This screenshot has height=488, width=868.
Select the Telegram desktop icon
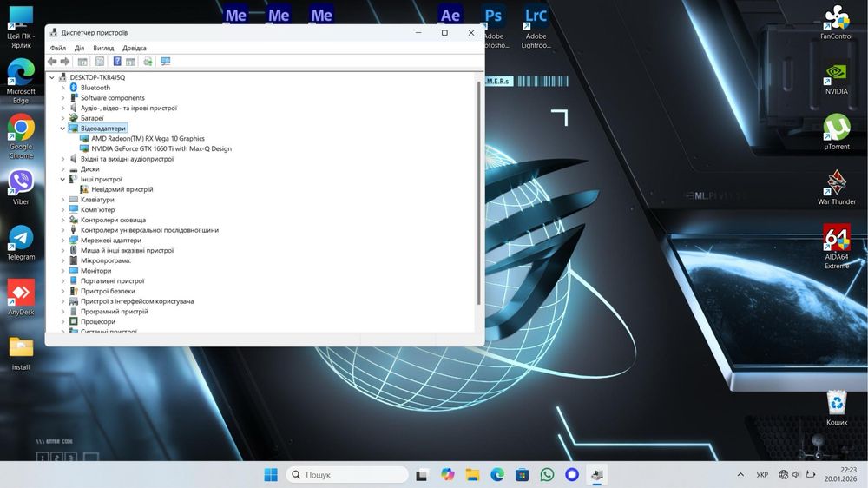21,242
